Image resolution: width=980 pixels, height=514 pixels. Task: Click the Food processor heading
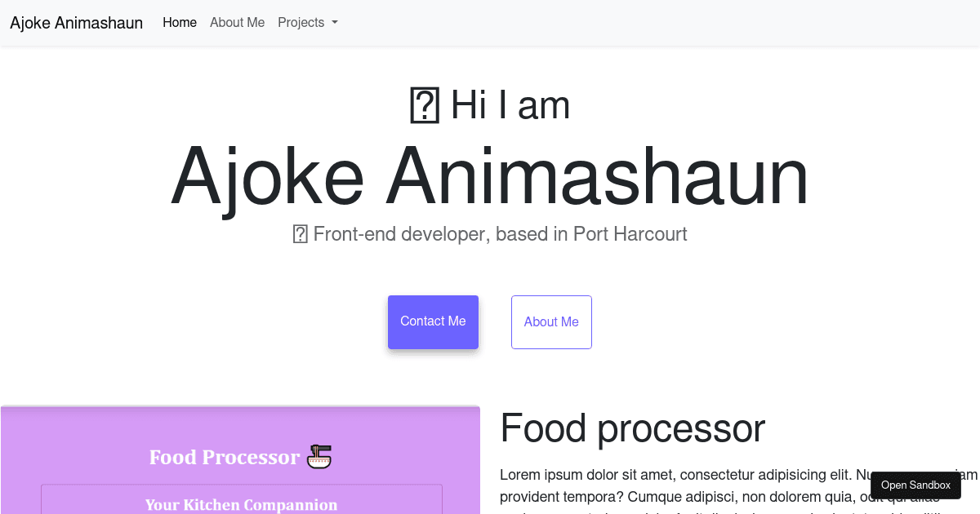pyautogui.click(x=632, y=428)
